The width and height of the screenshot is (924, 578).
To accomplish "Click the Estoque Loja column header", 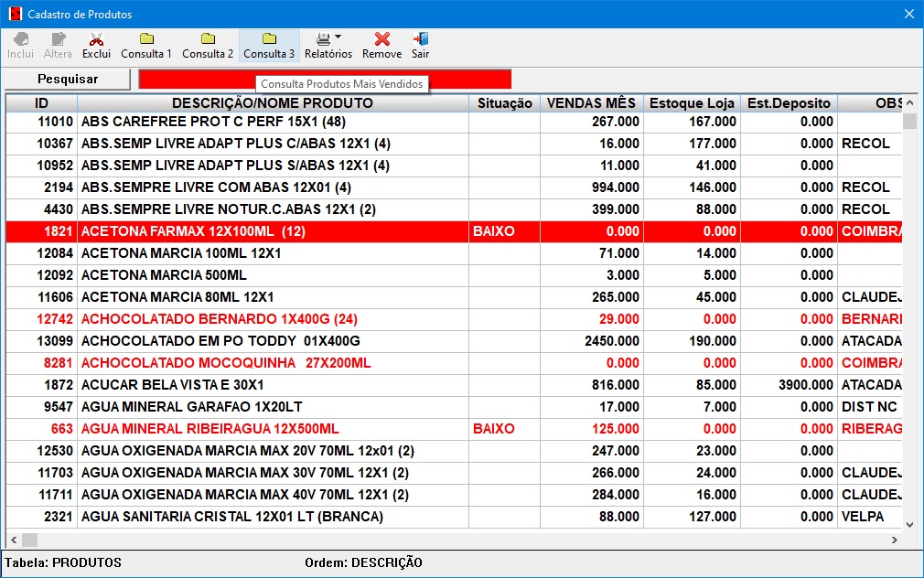I will pyautogui.click(x=693, y=103).
